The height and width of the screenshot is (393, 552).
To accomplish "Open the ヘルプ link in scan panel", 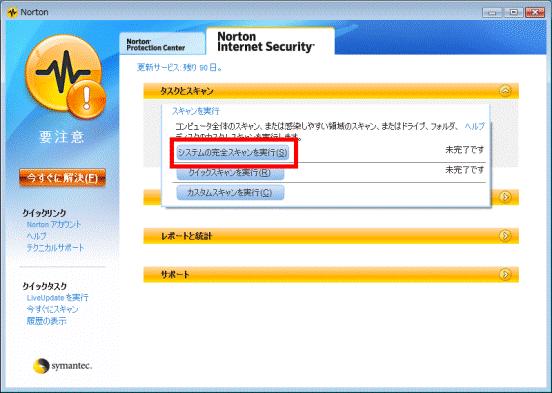I will (474, 126).
